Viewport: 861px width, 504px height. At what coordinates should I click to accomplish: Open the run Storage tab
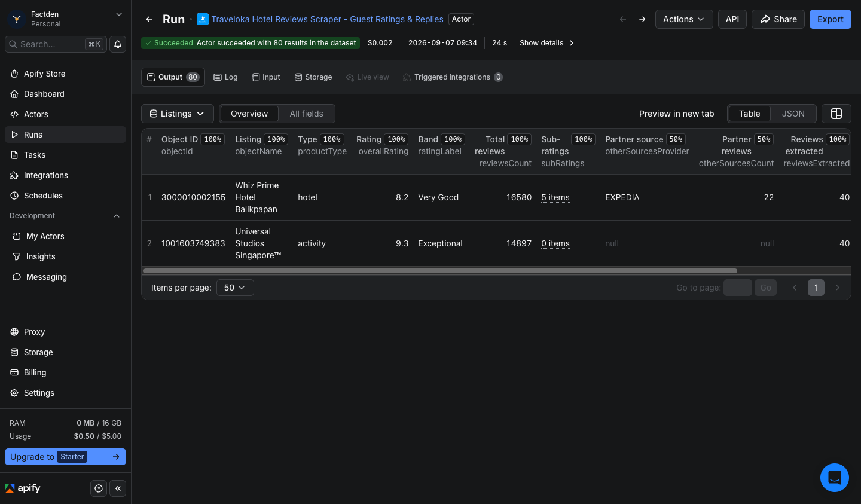[313, 77]
